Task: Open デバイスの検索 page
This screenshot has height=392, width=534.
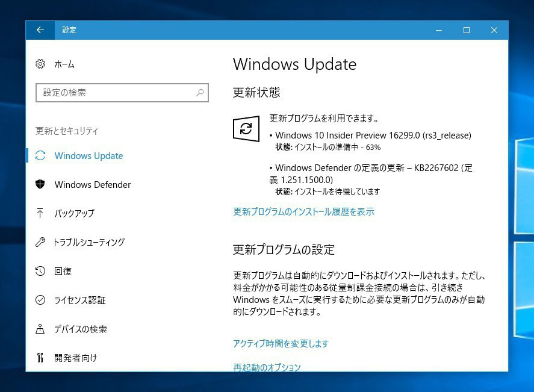Action: pyautogui.click(x=81, y=329)
